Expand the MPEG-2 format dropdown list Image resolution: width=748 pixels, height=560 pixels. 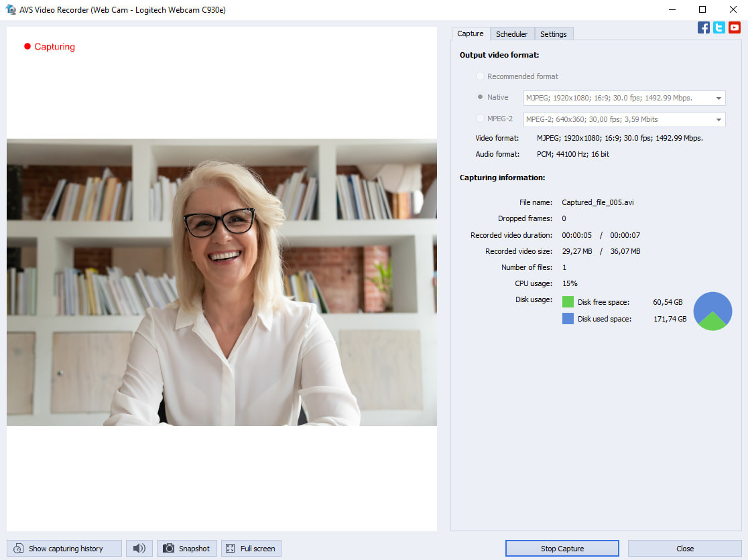719,119
